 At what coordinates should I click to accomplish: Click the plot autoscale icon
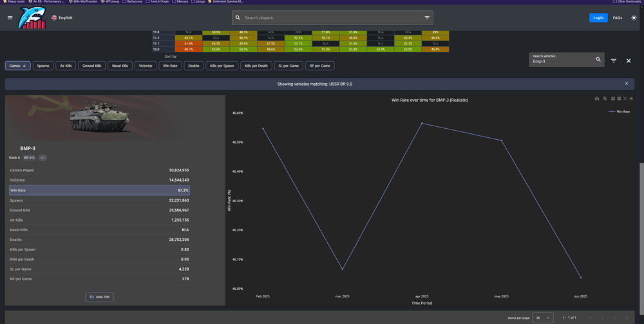coord(625,99)
